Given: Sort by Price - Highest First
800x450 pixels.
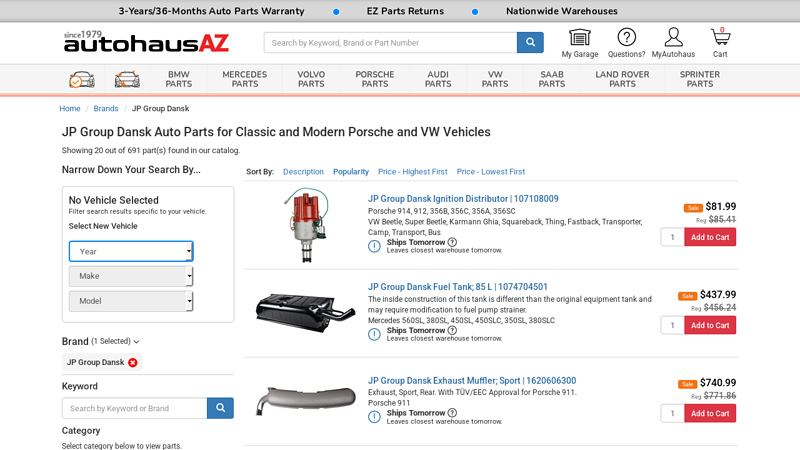Looking at the screenshot, I should point(413,171).
